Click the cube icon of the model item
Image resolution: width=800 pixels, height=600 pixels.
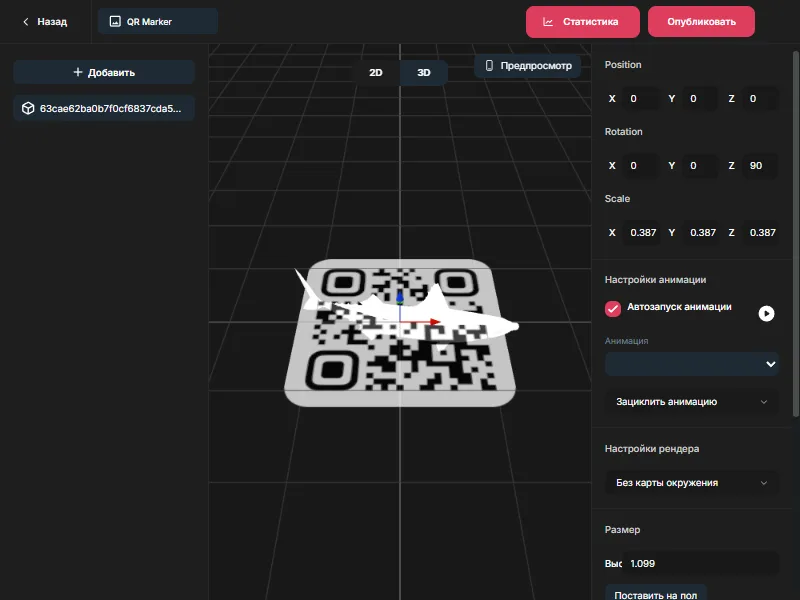pyautogui.click(x=28, y=108)
